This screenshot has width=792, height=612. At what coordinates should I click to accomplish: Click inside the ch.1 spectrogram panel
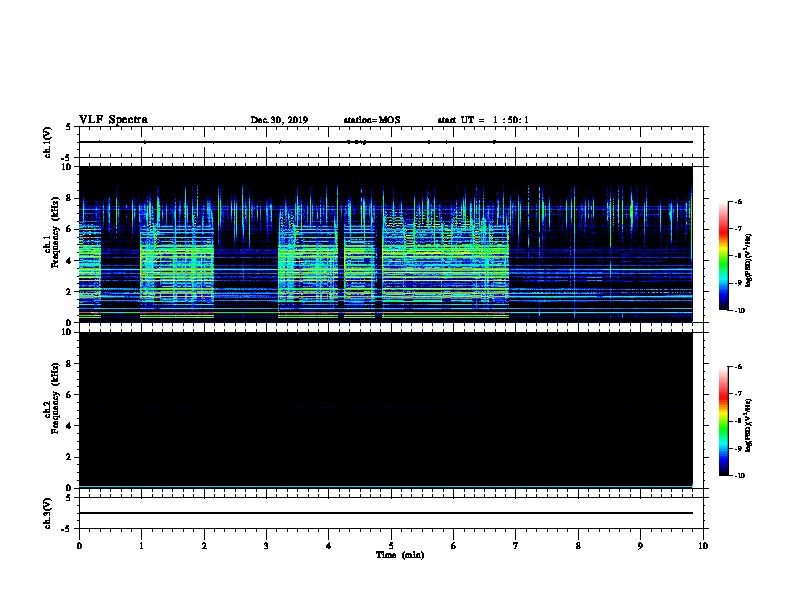coord(385,244)
